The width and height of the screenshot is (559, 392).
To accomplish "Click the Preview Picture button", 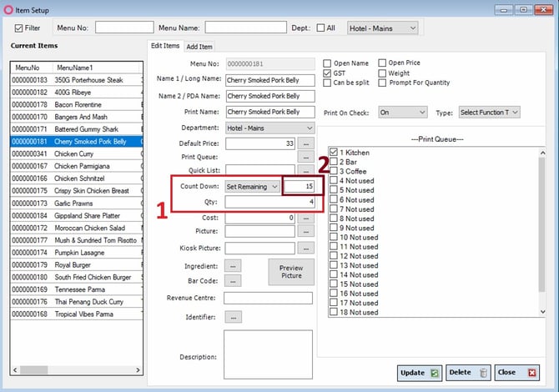I will (x=291, y=272).
